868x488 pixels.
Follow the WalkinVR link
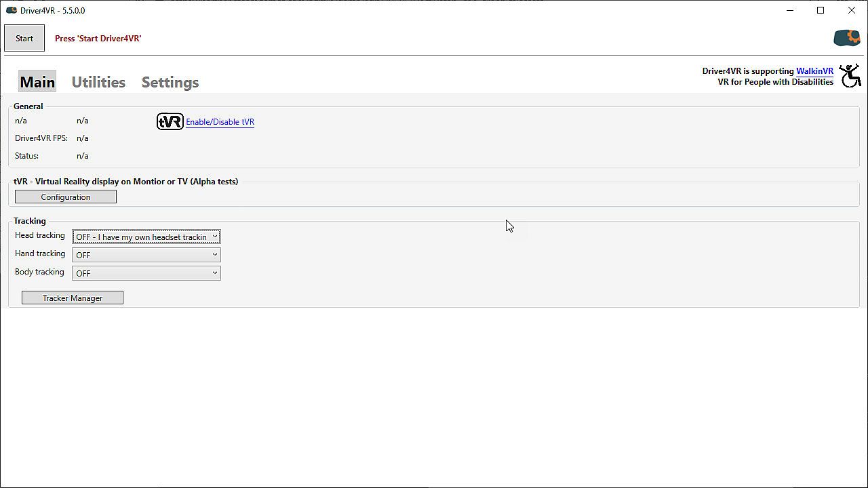pyautogui.click(x=814, y=71)
